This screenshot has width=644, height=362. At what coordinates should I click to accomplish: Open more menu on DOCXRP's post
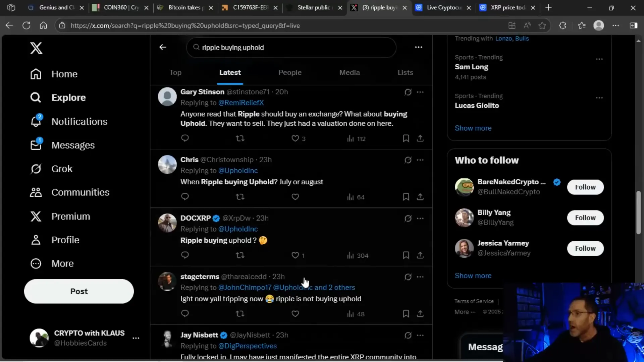[x=420, y=218]
